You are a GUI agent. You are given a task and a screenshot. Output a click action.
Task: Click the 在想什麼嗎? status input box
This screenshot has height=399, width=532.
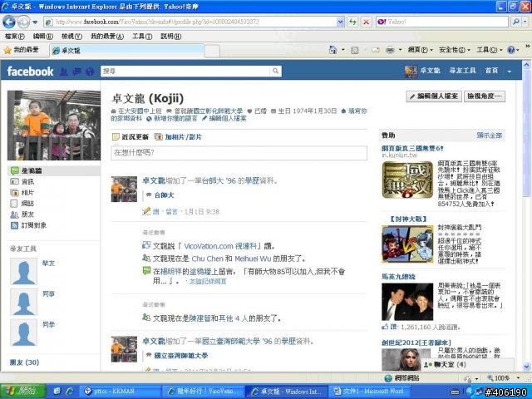[x=239, y=153]
